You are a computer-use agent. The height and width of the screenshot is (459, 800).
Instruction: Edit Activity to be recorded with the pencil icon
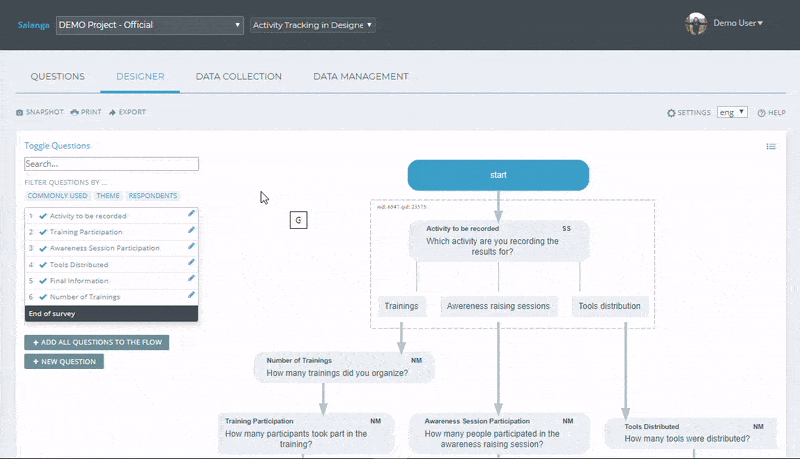191,214
